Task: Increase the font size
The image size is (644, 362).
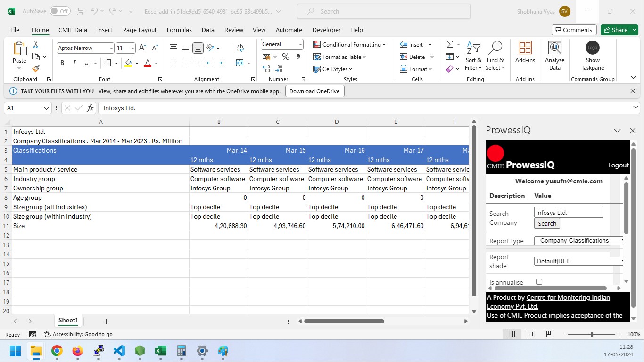Action: tap(143, 48)
